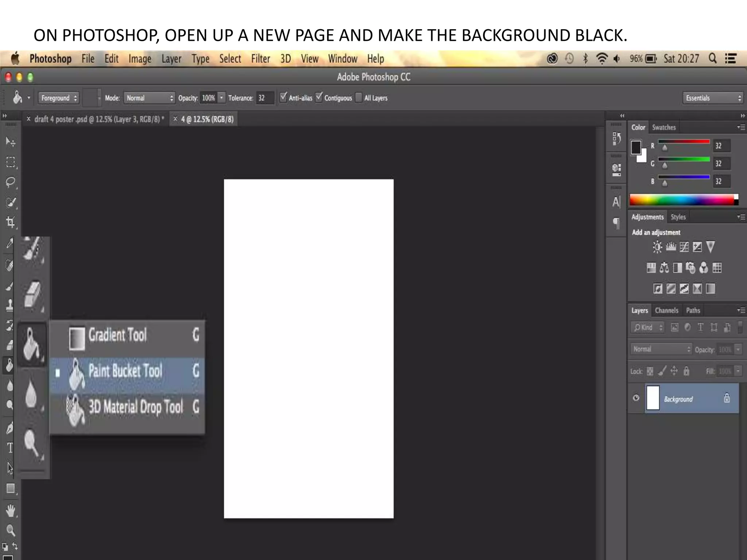
Task: Open the Color panel flyout menu
Action: (741, 127)
